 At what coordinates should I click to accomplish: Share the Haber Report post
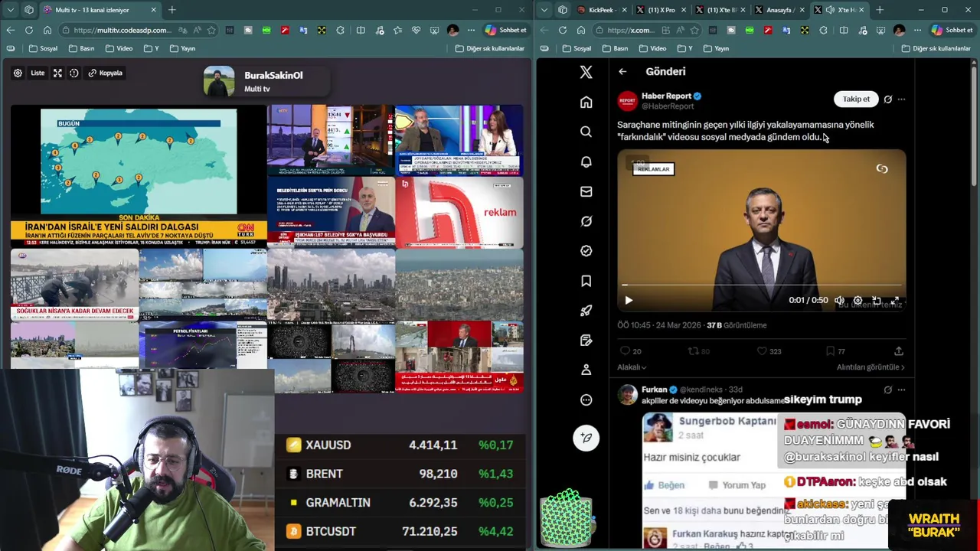pyautogui.click(x=898, y=351)
